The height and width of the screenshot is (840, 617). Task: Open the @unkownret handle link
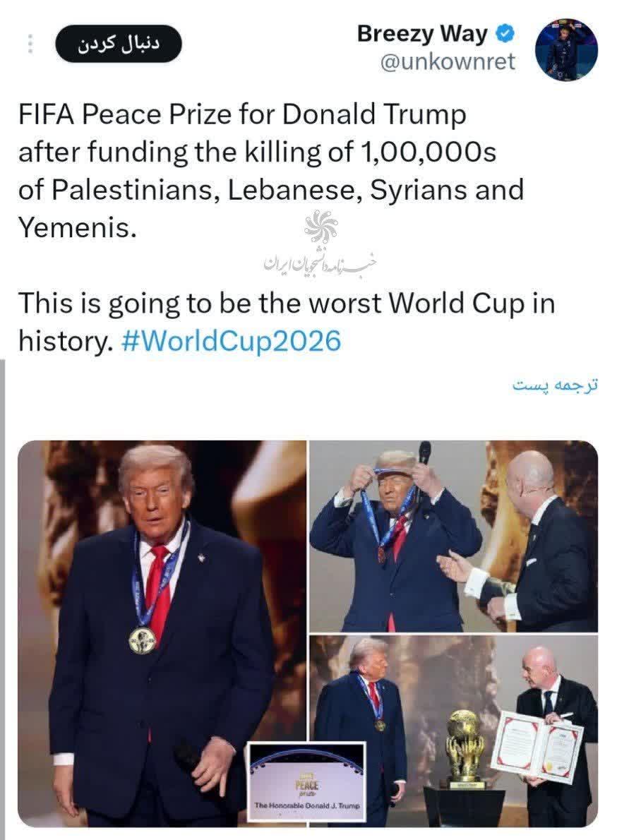[447, 61]
